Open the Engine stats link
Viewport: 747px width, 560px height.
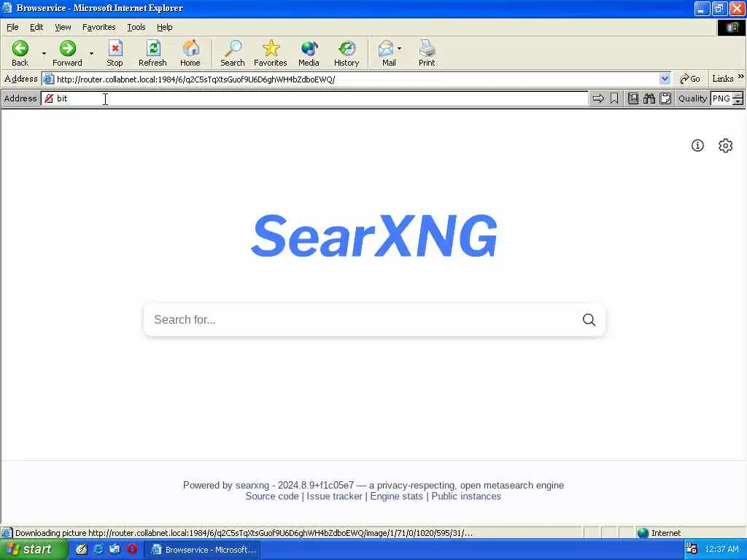pyautogui.click(x=396, y=496)
